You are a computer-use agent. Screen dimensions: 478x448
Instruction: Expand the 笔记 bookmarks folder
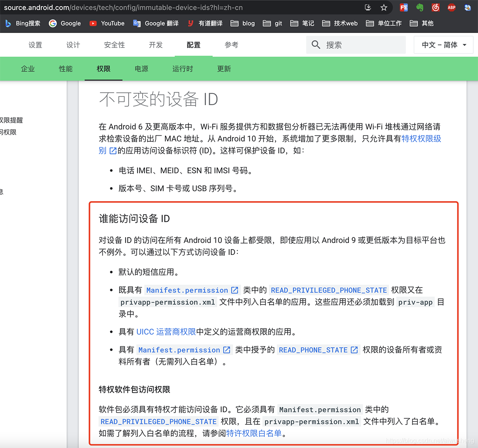[302, 23]
